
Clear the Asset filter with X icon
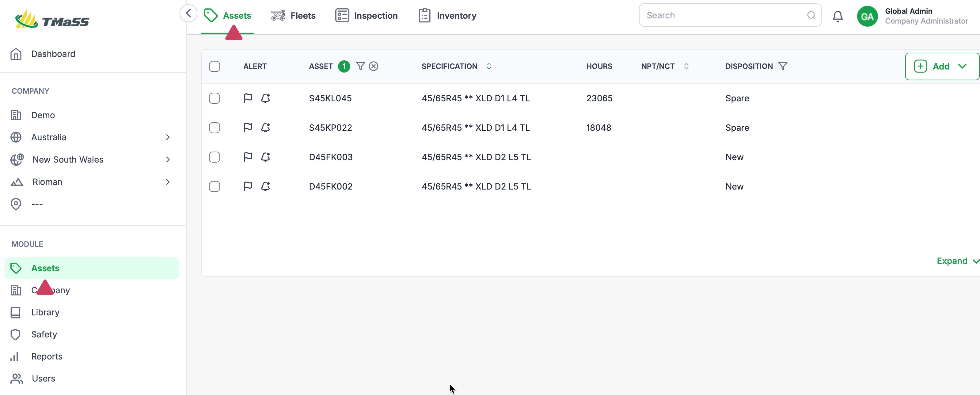(374, 66)
